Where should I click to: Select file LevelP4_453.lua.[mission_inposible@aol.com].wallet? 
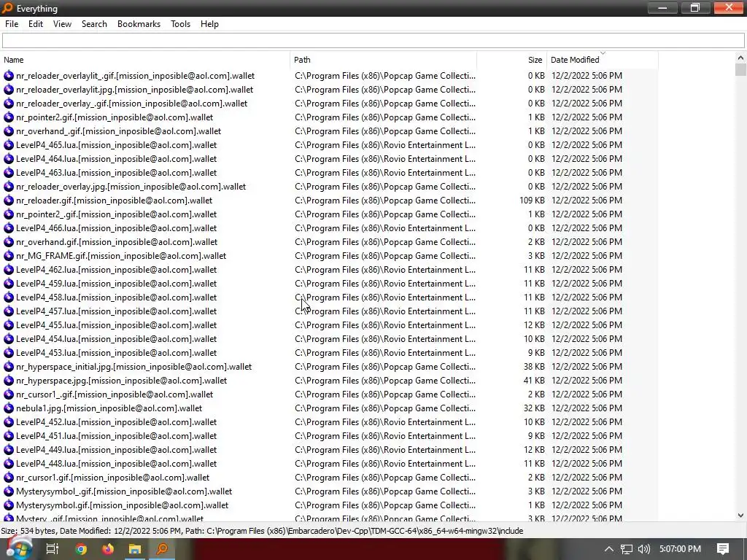coord(116,353)
